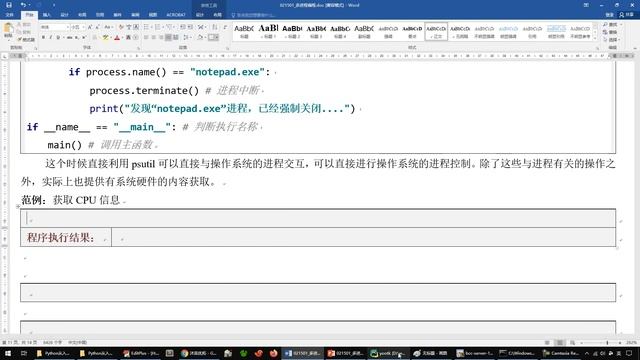Open the File tab
This screenshot has height=360, width=640.
click(x=9, y=15)
